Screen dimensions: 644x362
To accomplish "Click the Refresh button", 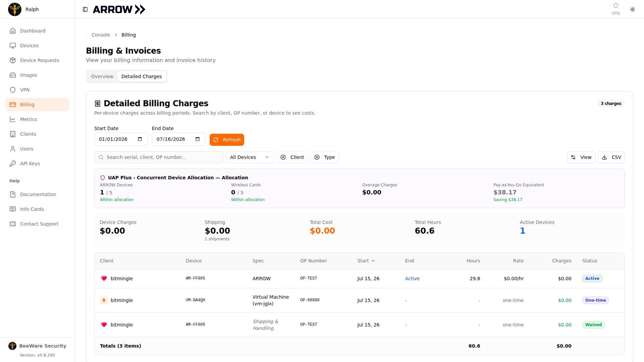I will [x=227, y=140].
